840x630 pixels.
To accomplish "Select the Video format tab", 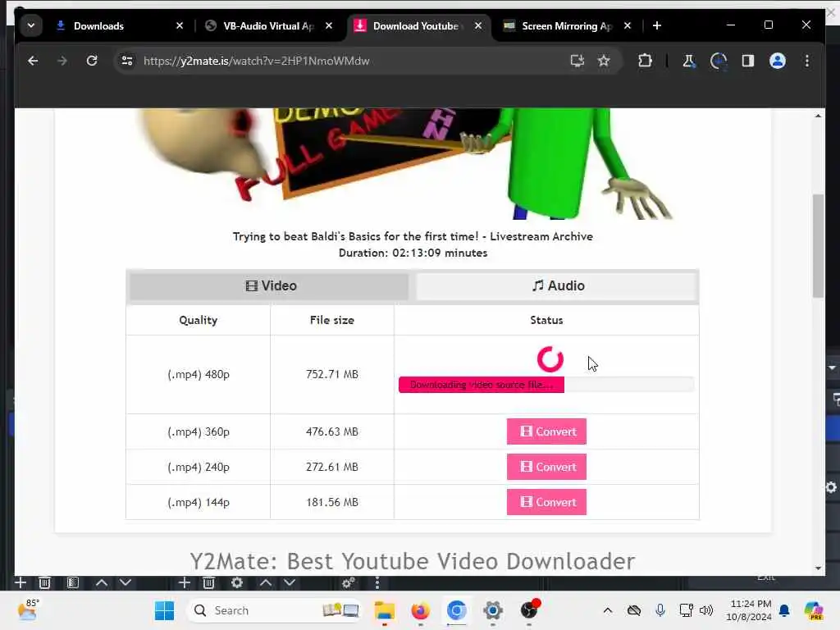I will coord(269,286).
